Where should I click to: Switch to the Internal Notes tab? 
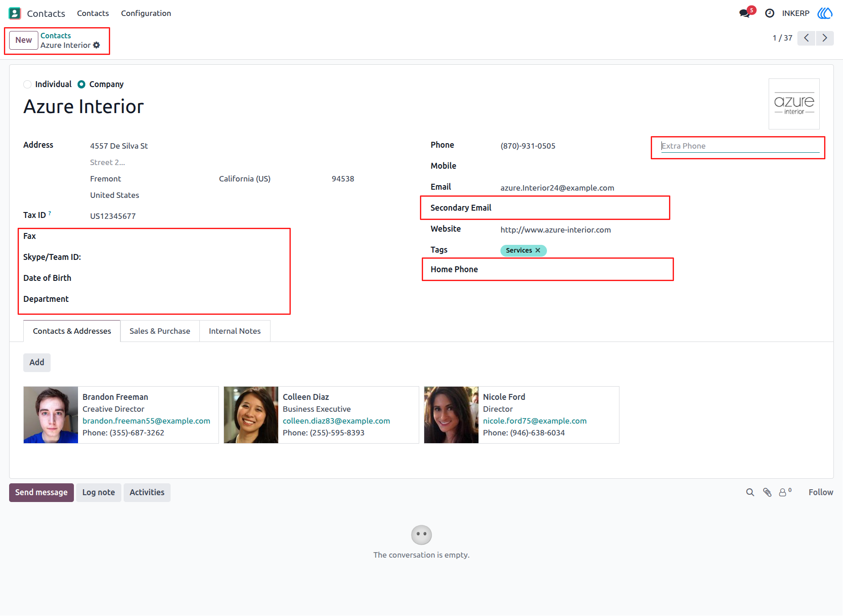coord(234,331)
